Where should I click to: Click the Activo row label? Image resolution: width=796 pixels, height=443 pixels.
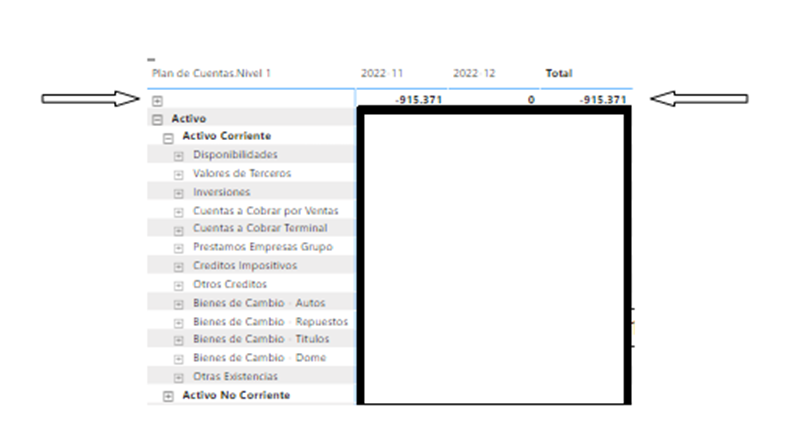point(189,118)
